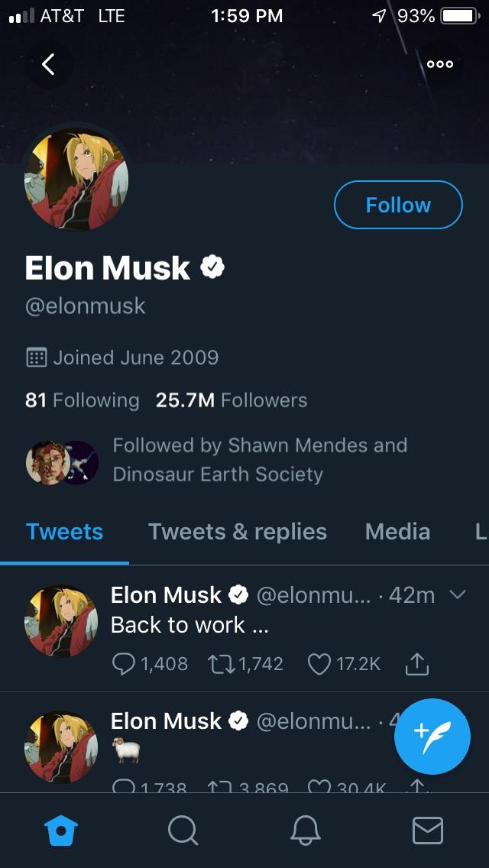
Task: Expand the 'Back to work' tweet options chevron
Action: click(457, 594)
